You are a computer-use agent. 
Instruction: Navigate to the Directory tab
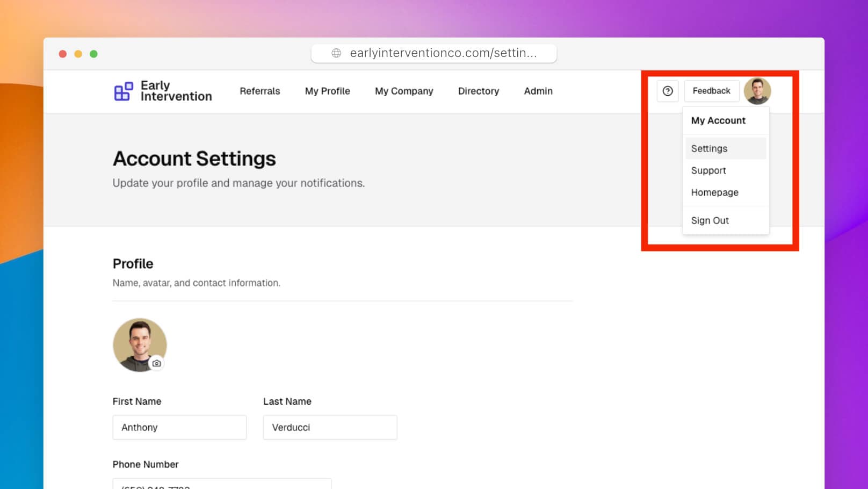478,91
